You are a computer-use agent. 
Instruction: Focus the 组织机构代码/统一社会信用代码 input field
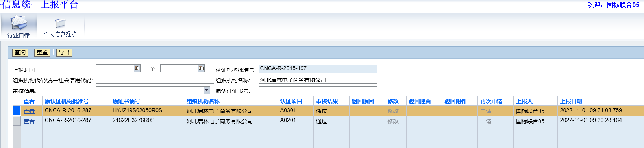155,80
